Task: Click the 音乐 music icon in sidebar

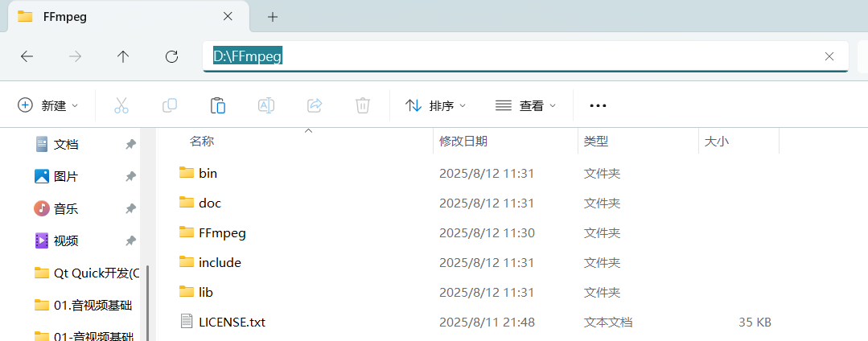Action: coord(42,208)
